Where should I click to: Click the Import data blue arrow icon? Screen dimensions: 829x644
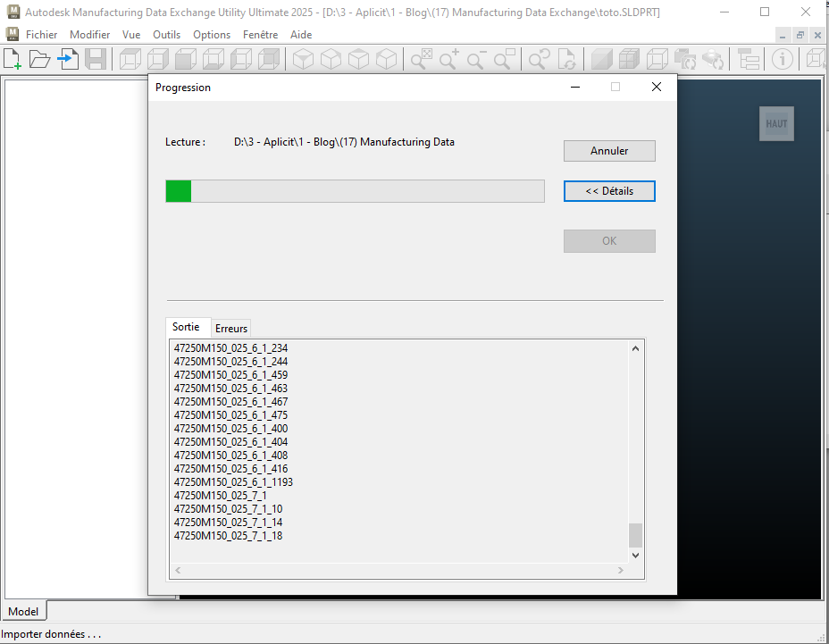68,59
